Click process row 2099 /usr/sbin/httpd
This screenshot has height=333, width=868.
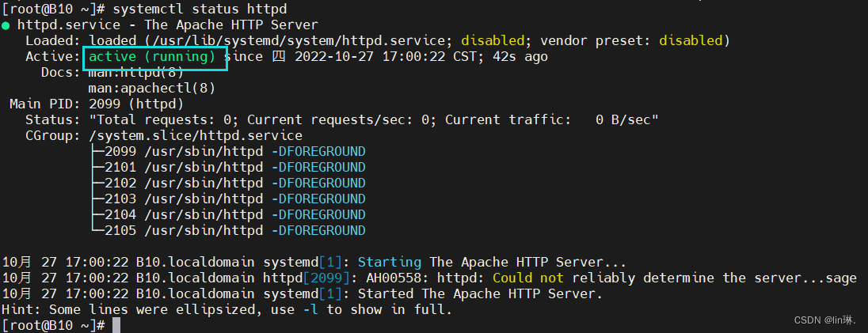point(227,152)
